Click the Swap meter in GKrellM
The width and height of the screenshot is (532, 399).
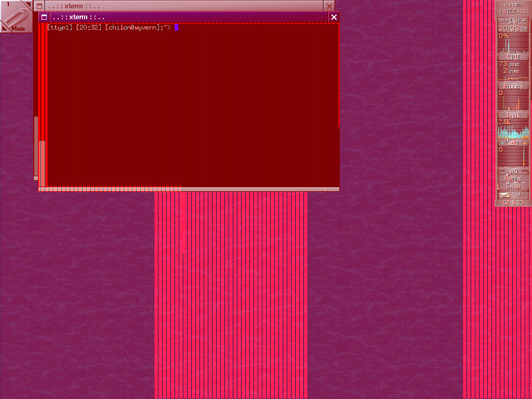513,185
